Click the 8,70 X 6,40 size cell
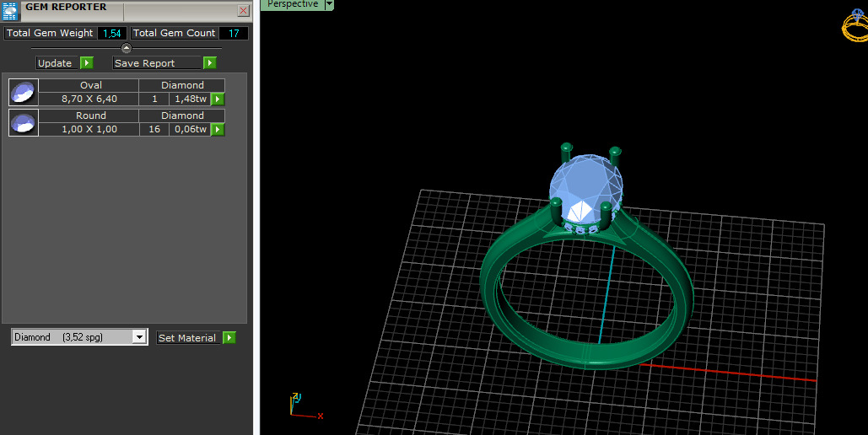Viewport: 868px width, 435px height. coord(89,99)
